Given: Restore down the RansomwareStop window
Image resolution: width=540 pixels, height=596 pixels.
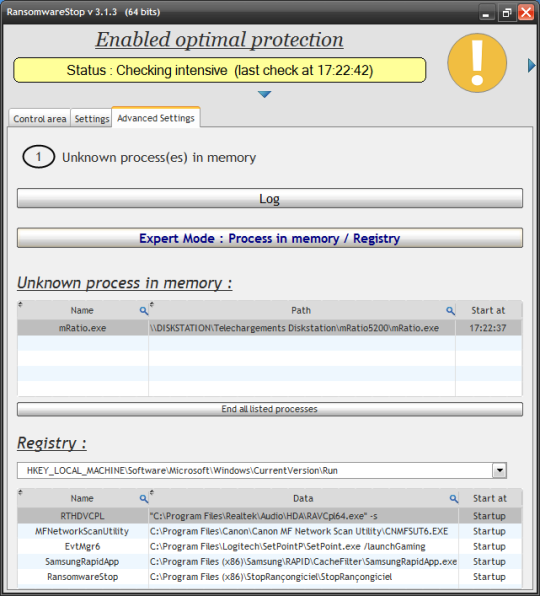Looking at the screenshot, I should (x=507, y=13).
